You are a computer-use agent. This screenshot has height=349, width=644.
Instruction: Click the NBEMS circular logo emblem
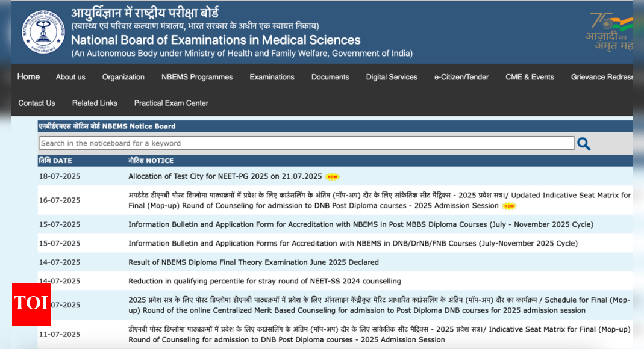tap(43, 32)
